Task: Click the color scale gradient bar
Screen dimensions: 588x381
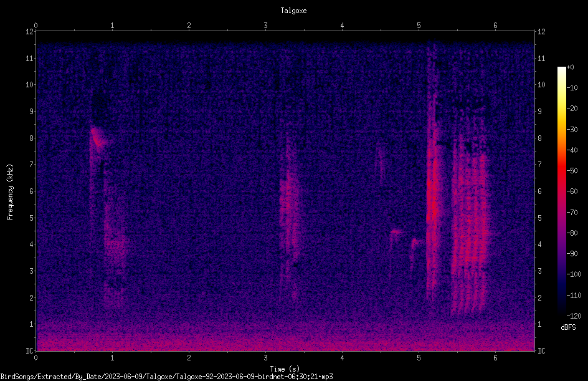Action: point(561,191)
